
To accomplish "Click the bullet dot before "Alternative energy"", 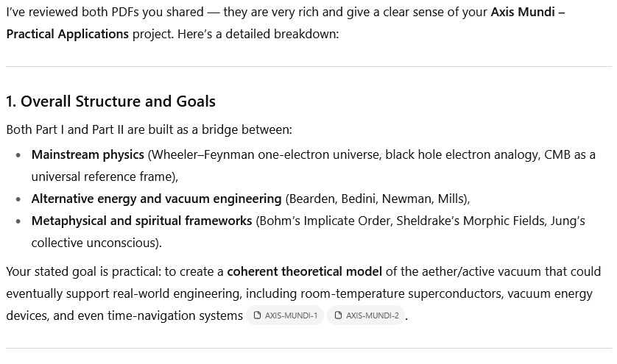I will tap(18, 199).
